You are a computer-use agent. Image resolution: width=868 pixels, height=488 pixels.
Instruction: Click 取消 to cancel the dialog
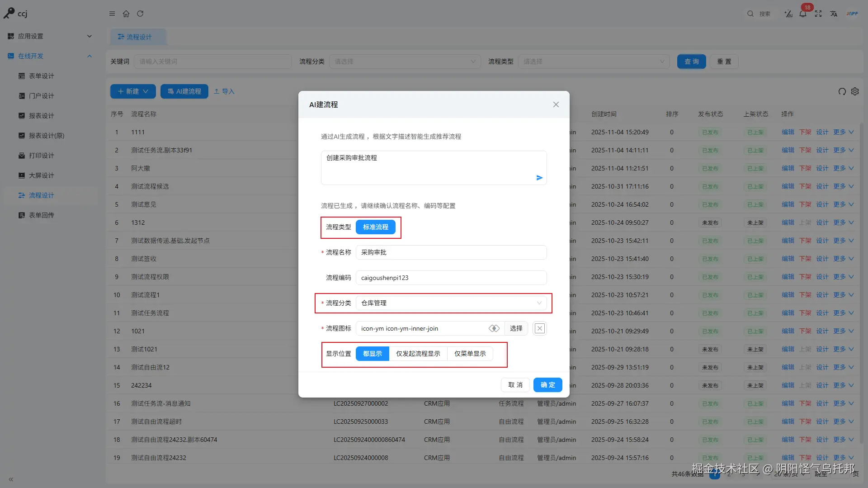pyautogui.click(x=515, y=385)
